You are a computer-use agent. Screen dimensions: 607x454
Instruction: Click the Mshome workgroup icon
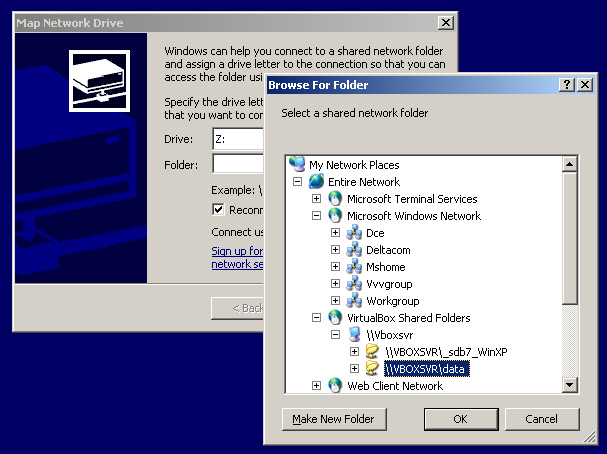click(354, 267)
